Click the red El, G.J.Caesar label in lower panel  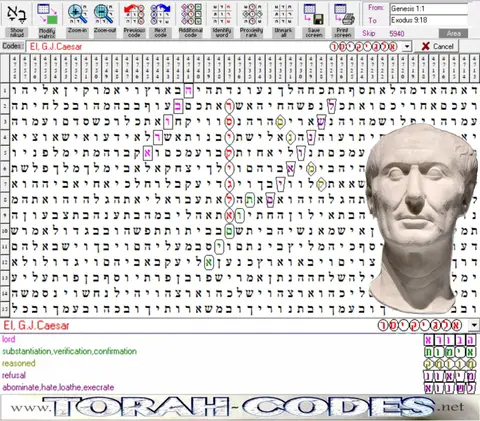[36, 325]
